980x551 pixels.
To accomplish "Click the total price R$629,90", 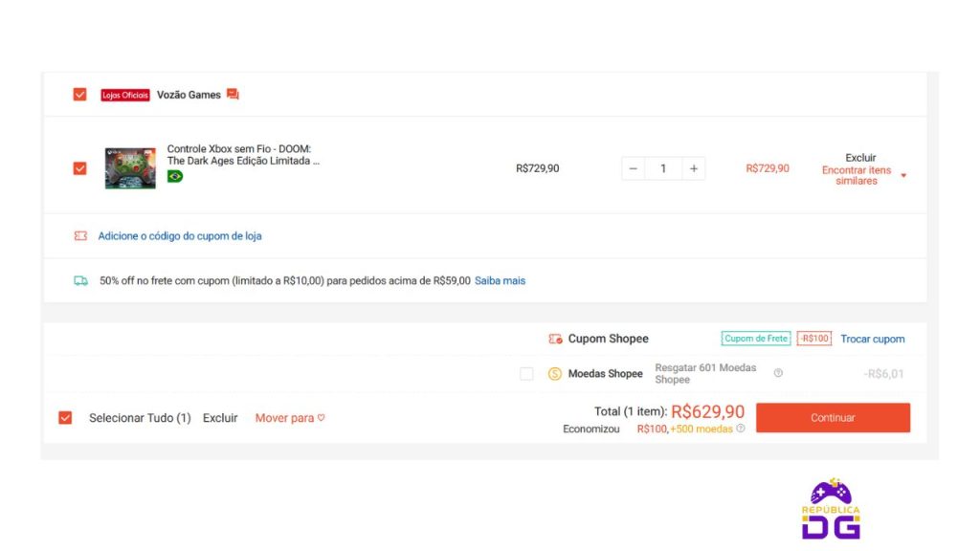I will [x=707, y=411].
